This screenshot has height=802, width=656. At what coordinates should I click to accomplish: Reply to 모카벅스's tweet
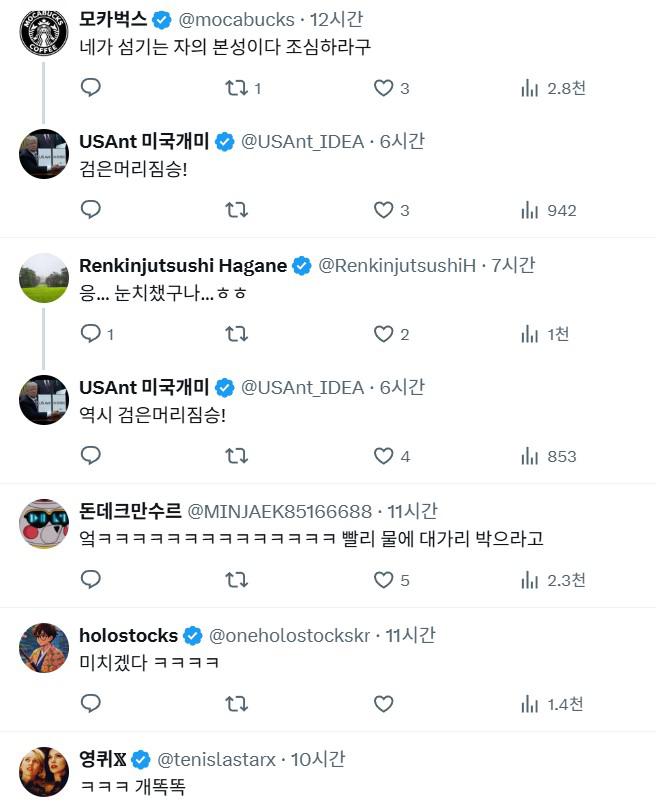click(x=91, y=88)
